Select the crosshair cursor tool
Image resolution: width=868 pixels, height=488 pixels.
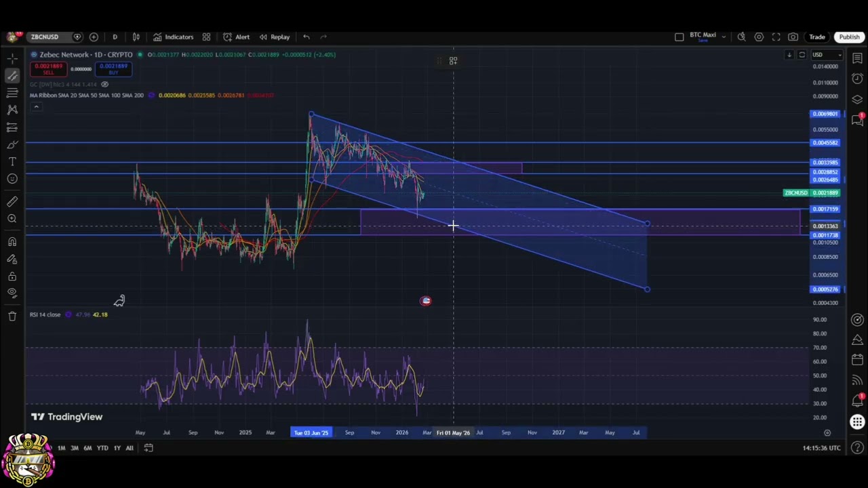(x=12, y=58)
